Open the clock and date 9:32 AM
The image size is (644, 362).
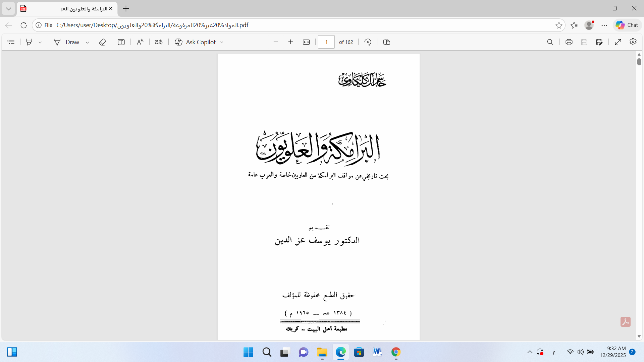point(613,352)
